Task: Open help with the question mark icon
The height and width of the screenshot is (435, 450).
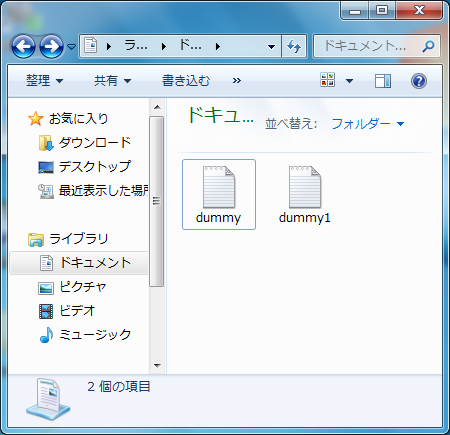Action: click(x=419, y=81)
